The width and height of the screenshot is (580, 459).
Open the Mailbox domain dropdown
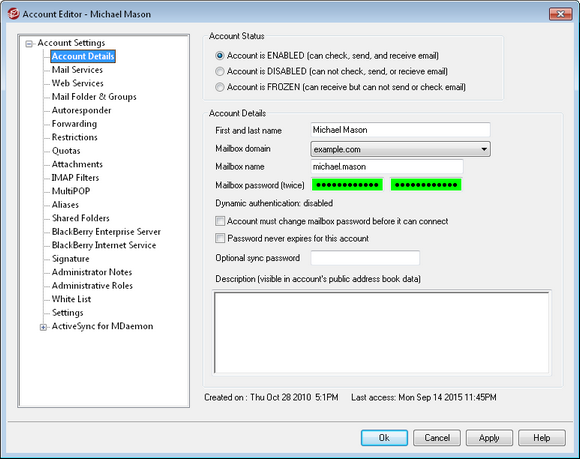401,149
